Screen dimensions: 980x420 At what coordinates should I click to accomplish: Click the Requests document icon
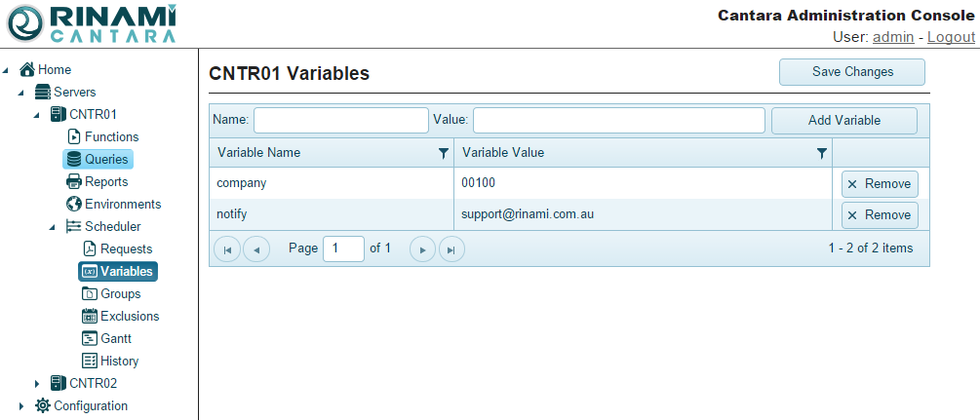89,249
